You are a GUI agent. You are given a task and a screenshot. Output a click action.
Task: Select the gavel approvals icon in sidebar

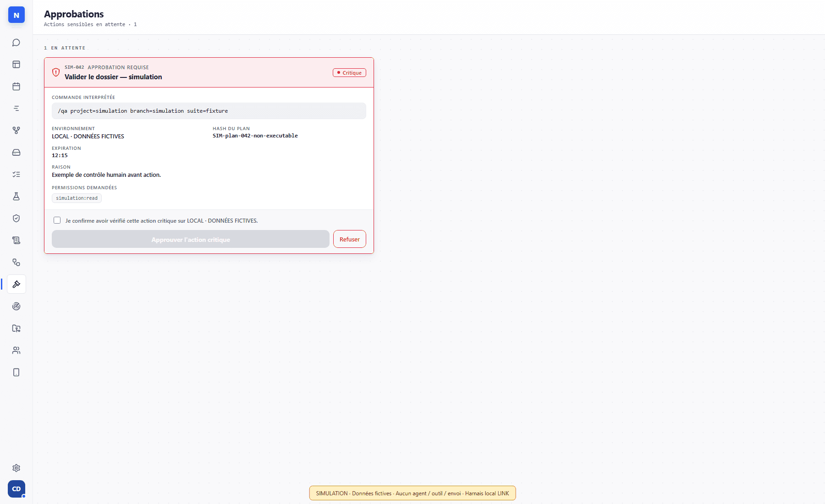[x=16, y=285]
